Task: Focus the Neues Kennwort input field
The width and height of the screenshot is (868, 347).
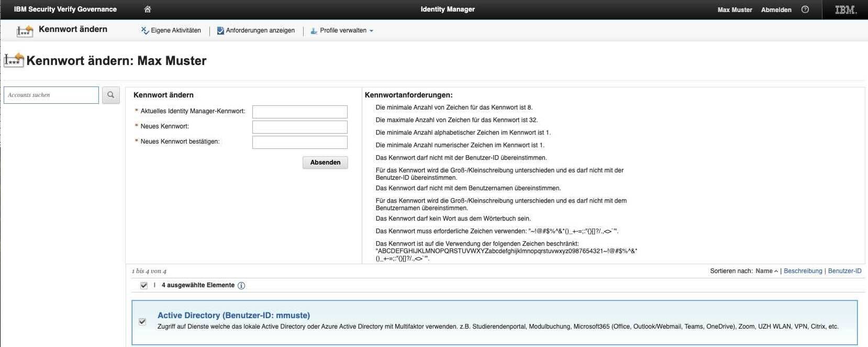Action: pyautogui.click(x=299, y=127)
